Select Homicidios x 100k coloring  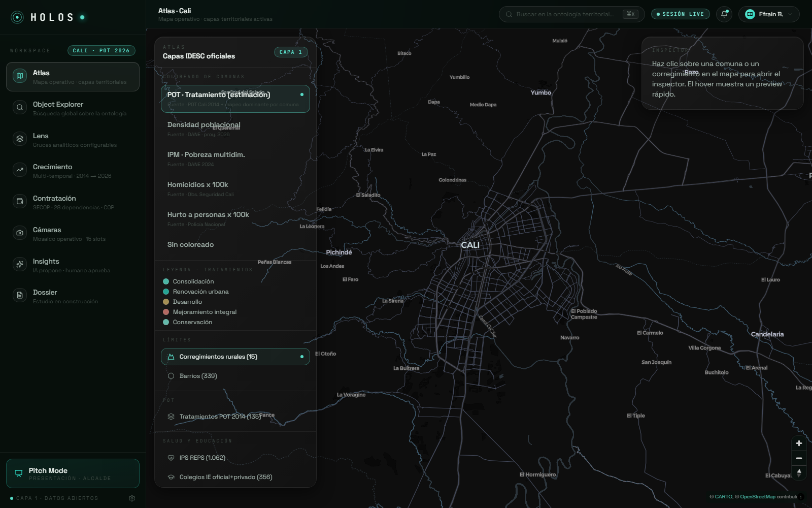[x=235, y=189]
